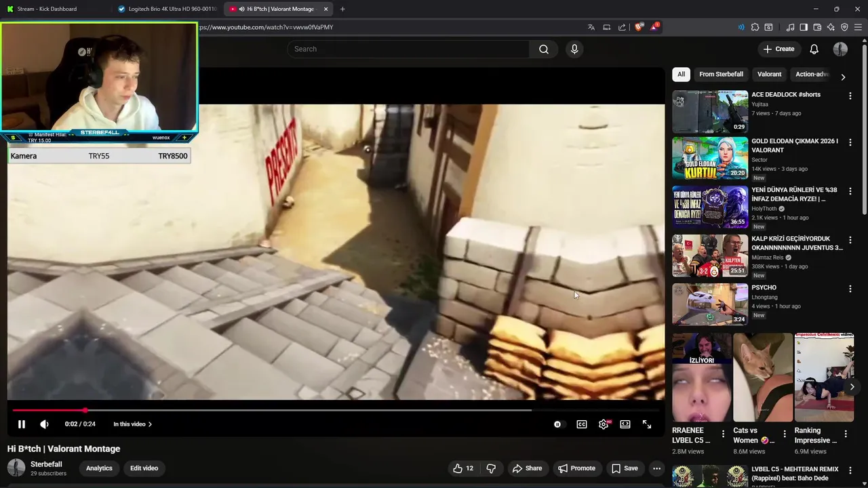Toggle the browser sidebar panel

(x=804, y=27)
